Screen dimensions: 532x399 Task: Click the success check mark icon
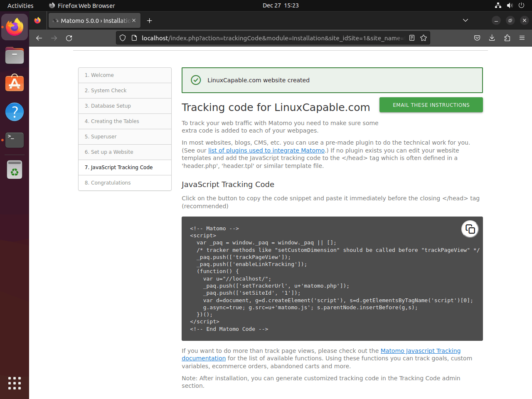click(196, 80)
